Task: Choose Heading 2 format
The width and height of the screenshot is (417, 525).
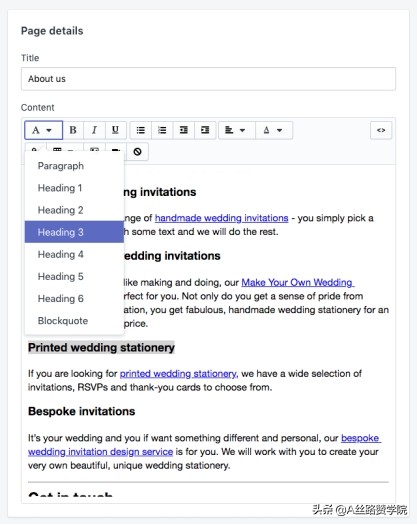Action: (74, 210)
